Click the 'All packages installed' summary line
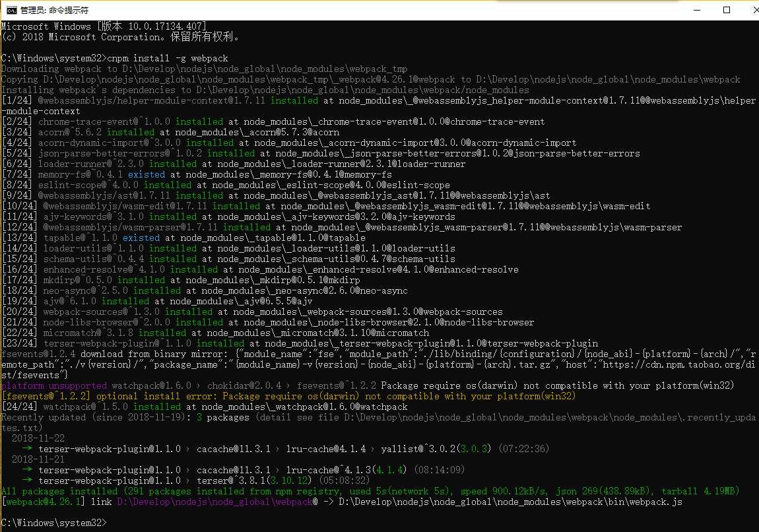 click(x=371, y=491)
